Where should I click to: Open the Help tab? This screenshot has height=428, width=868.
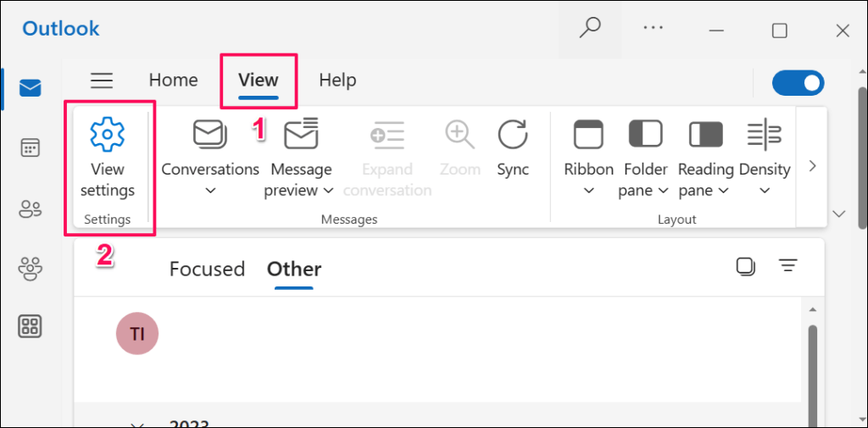click(337, 81)
